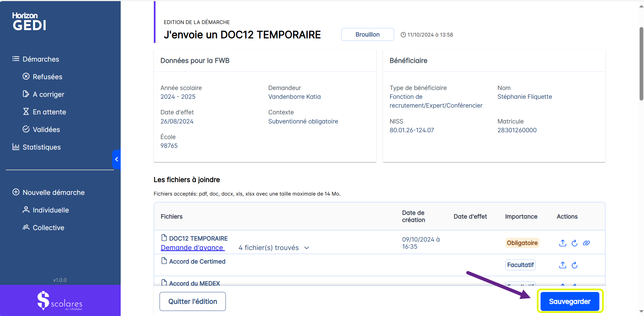Click refresh icon in DOC12 TEMPORAIRE row
The height and width of the screenshot is (316, 644).
574,243
